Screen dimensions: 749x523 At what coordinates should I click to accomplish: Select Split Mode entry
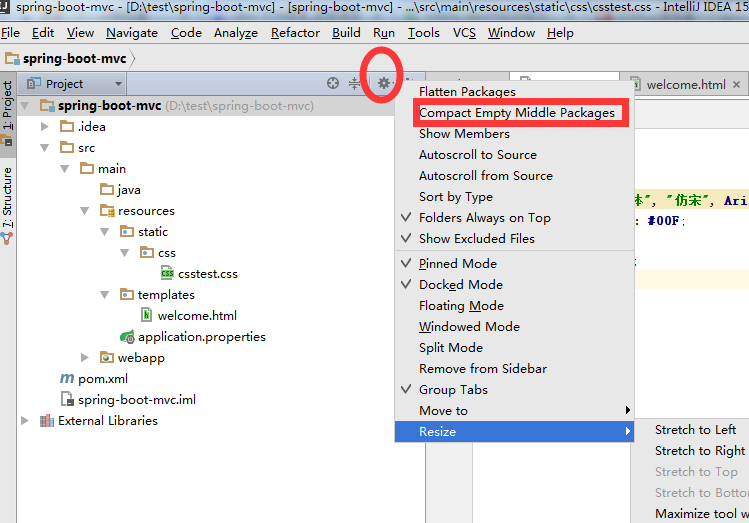pyautogui.click(x=514, y=348)
